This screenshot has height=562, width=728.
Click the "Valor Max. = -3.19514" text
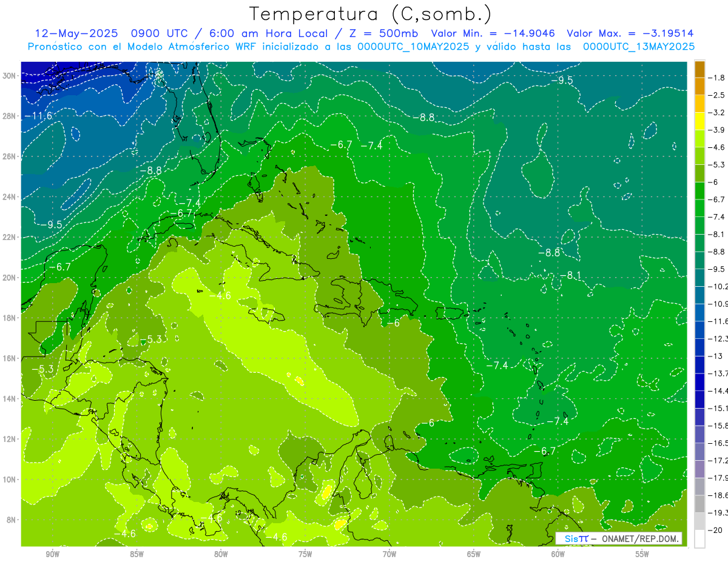pyautogui.click(x=630, y=33)
